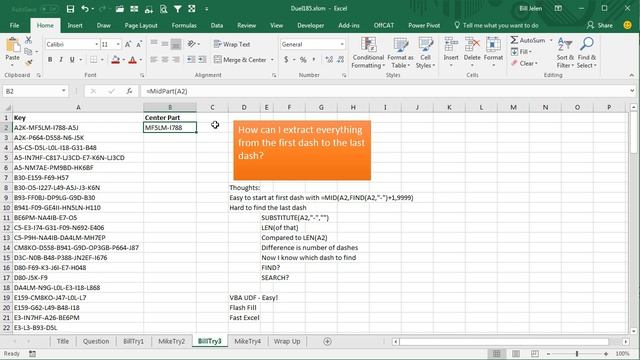Open Conditional Formatting

click(368, 53)
